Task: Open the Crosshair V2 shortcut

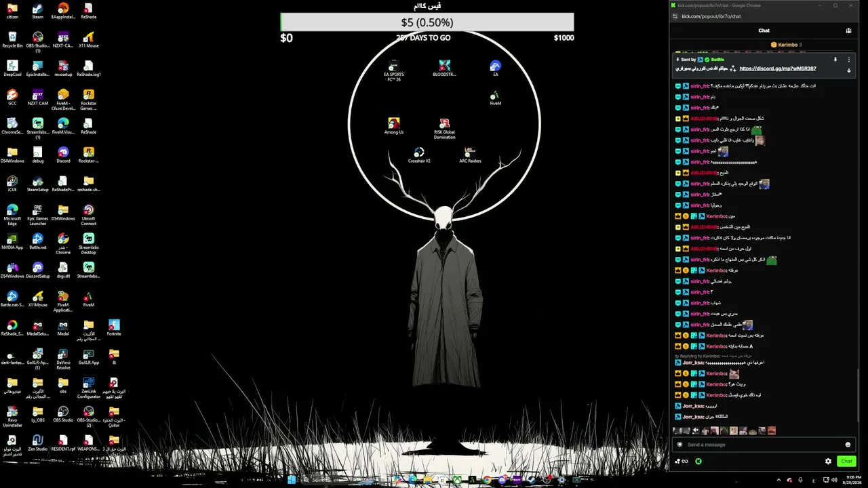Action: (419, 155)
